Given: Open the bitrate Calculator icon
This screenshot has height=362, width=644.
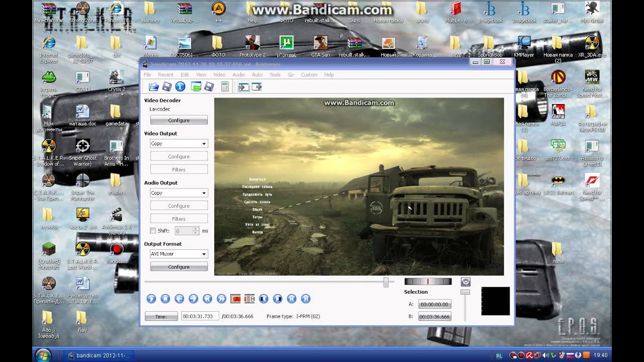Looking at the screenshot, I should (225, 87).
